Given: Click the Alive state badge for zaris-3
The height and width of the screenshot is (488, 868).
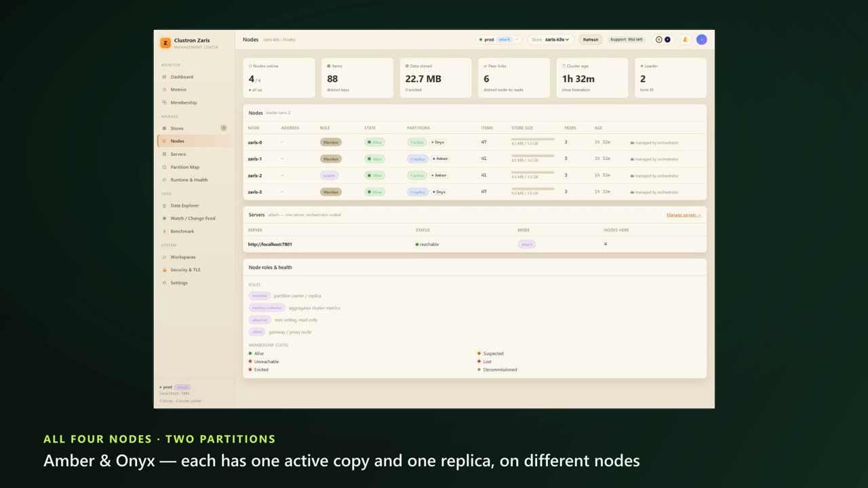Looking at the screenshot, I should pos(374,192).
